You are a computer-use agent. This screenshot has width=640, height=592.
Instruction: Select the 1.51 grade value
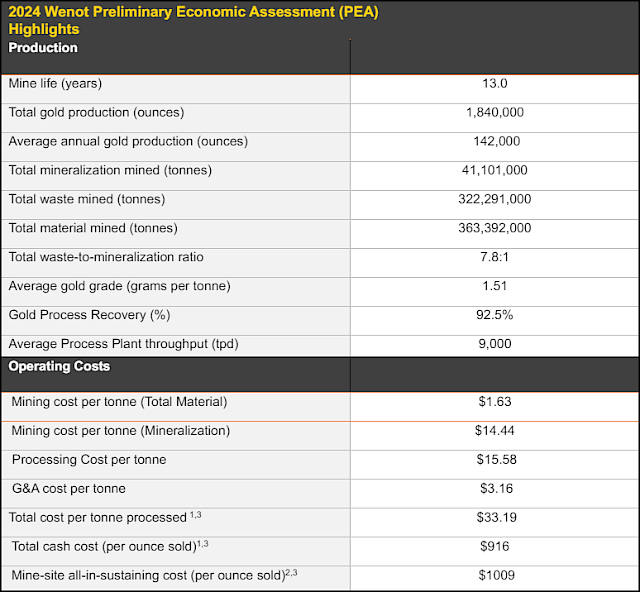click(x=495, y=287)
